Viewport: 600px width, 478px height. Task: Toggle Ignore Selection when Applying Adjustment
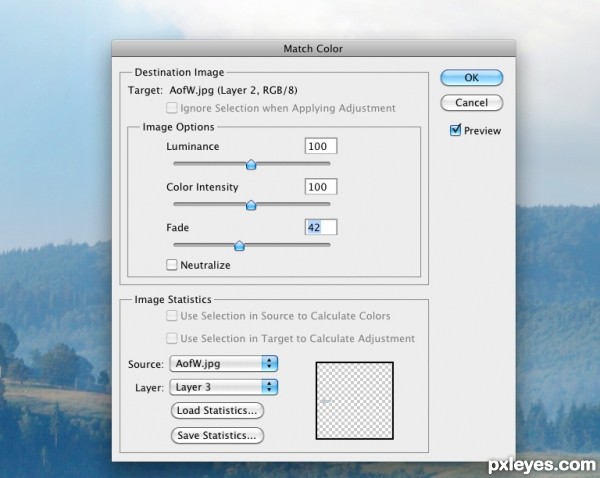click(172, 108)
